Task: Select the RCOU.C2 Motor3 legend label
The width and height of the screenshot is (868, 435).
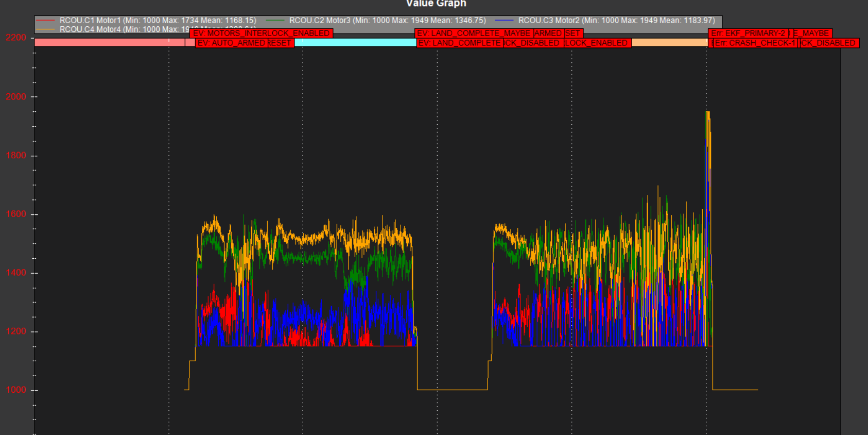Action: [387, 21]
